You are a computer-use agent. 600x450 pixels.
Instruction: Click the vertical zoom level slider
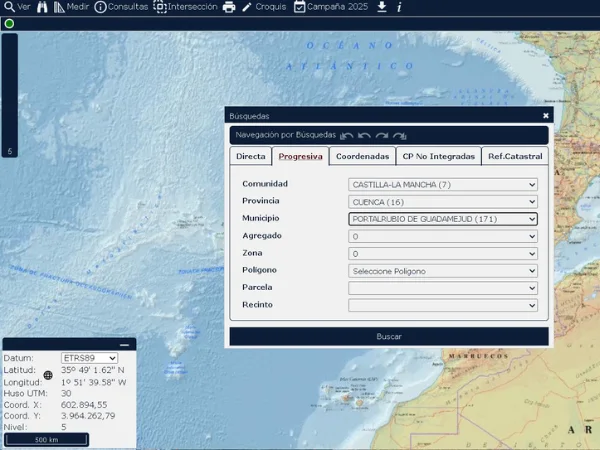[x=9, y=95]
